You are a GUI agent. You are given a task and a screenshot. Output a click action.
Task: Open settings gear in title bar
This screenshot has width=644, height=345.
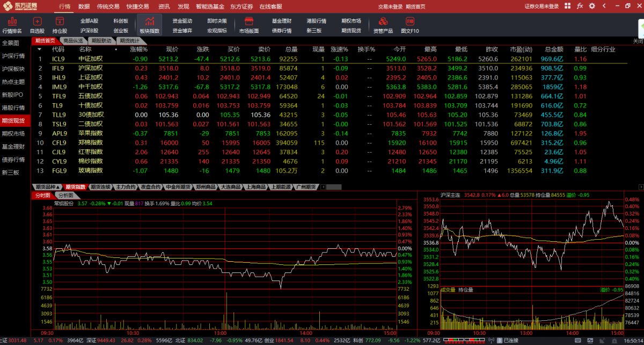591,6
